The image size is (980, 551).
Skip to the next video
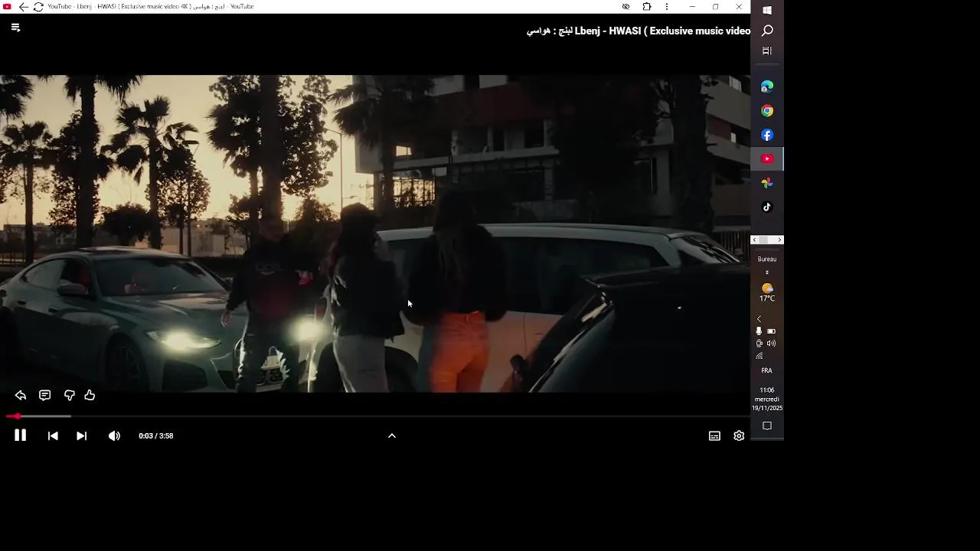click(82, 435)
